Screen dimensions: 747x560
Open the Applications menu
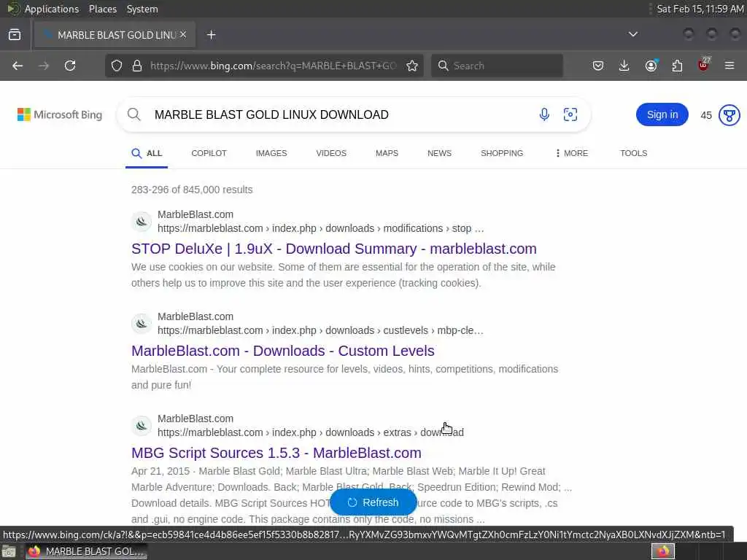[x=52, y=9]
